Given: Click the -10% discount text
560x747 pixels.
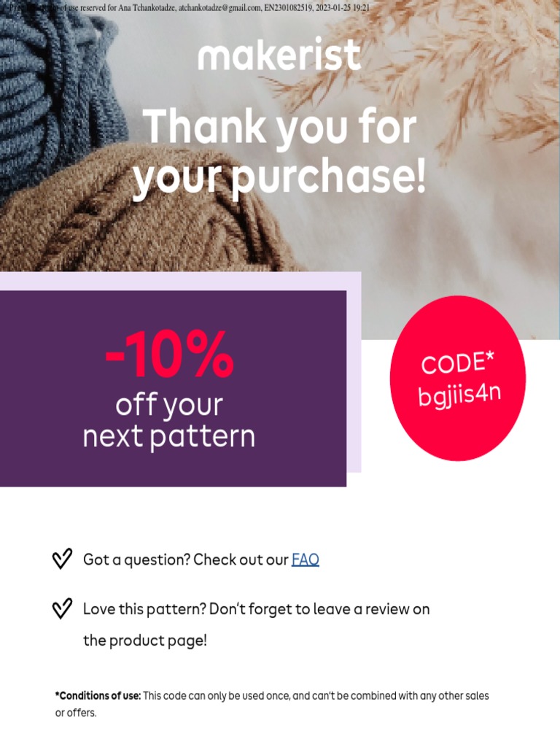Looking at the screenshot, I should [169, 356].
